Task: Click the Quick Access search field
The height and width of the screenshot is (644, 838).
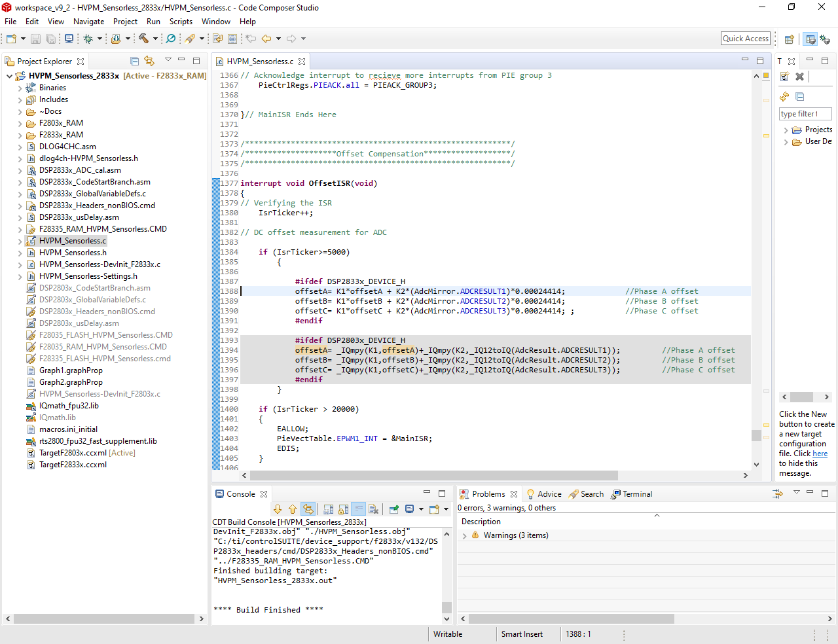Action: pos(746,39)
